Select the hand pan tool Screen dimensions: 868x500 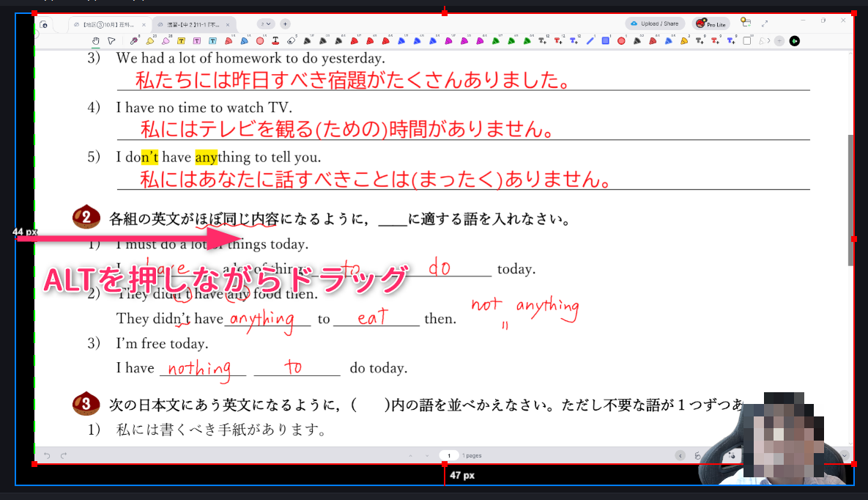point(96,40)
